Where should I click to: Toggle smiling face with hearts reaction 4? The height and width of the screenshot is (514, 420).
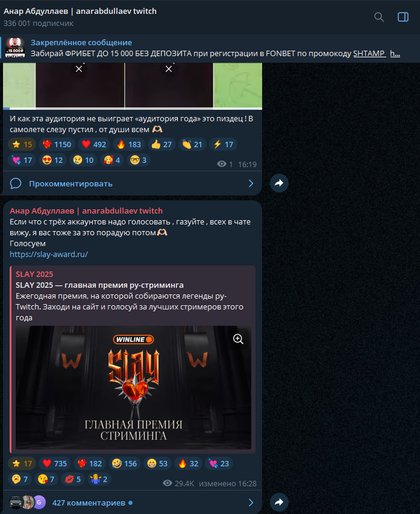(x=112, y=160)
